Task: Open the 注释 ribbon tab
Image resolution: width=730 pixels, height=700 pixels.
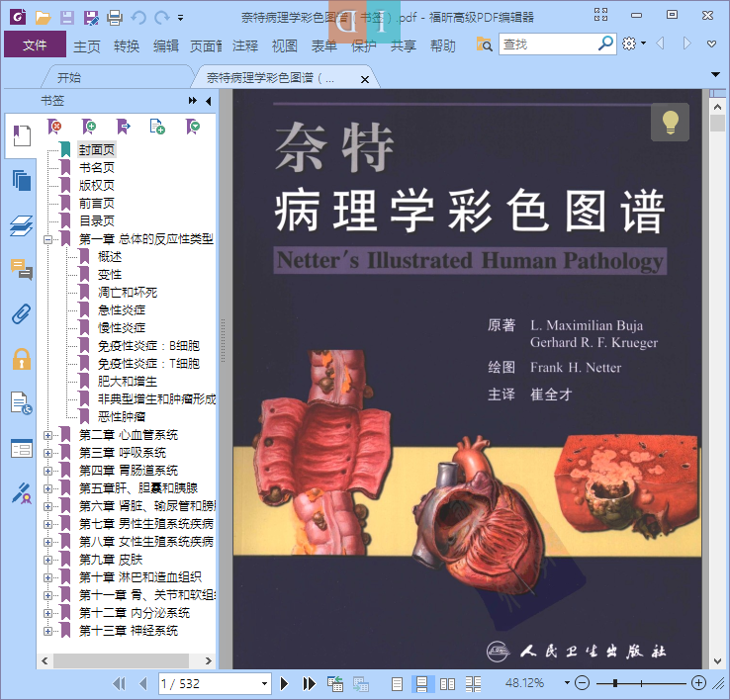Action: click(245, 46)
